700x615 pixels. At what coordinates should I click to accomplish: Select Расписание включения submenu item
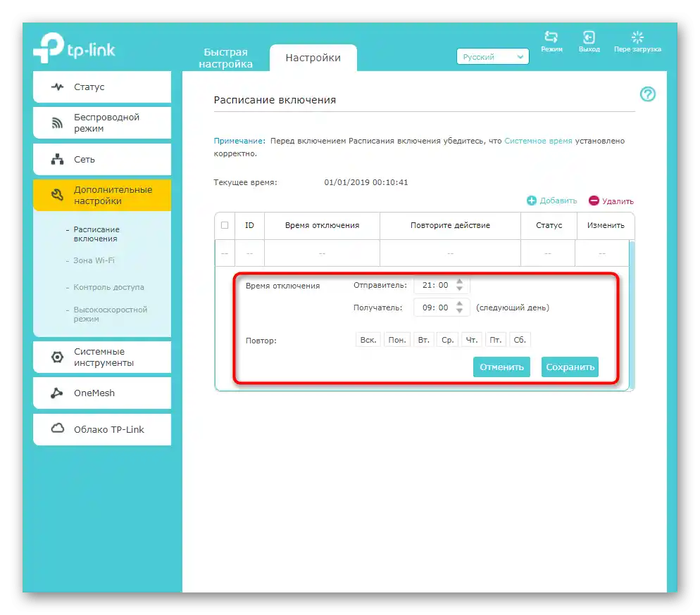(x=96, y=234)
